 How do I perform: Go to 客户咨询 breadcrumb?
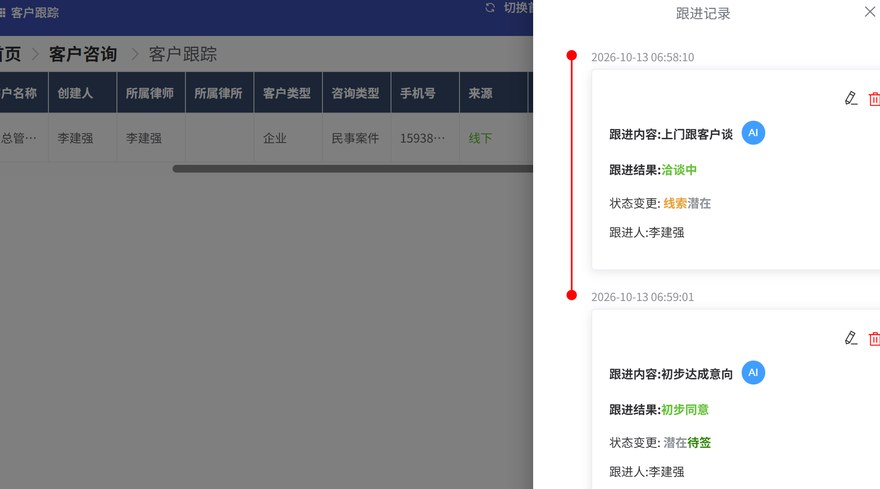[82, 54]
